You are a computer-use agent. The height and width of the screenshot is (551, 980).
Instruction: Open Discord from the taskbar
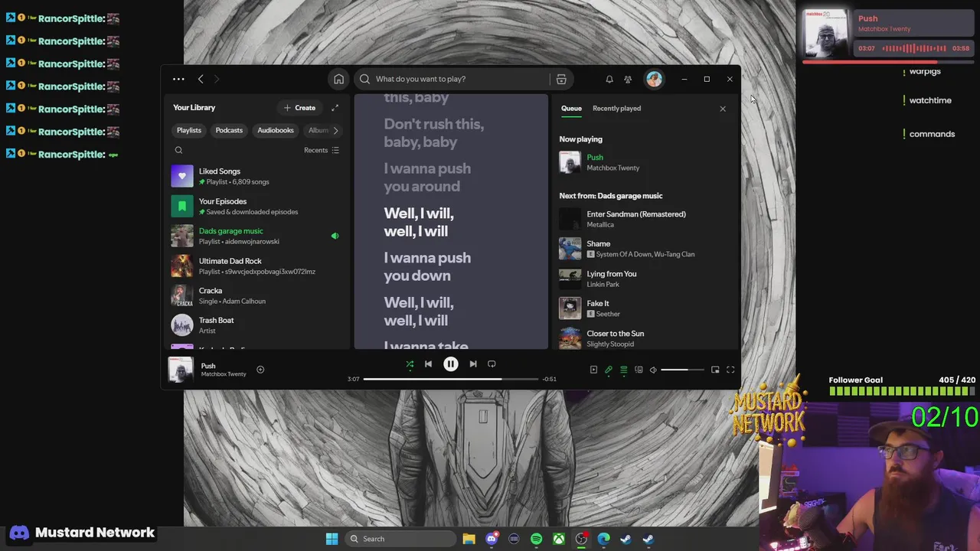(x=492, y=539)
